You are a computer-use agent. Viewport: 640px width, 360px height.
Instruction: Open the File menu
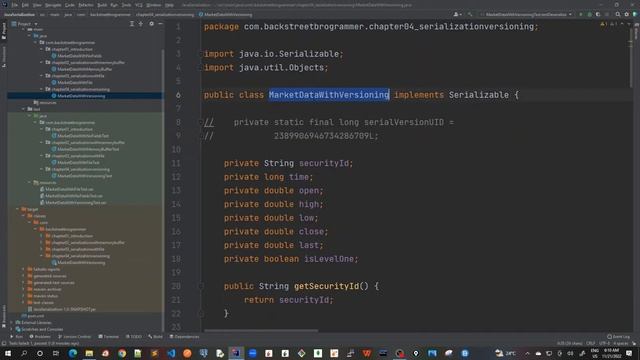click(x=15, y=5)
